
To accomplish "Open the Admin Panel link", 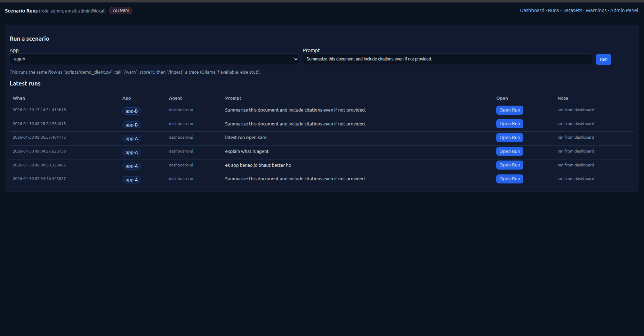I will click(x=624, y=10).
